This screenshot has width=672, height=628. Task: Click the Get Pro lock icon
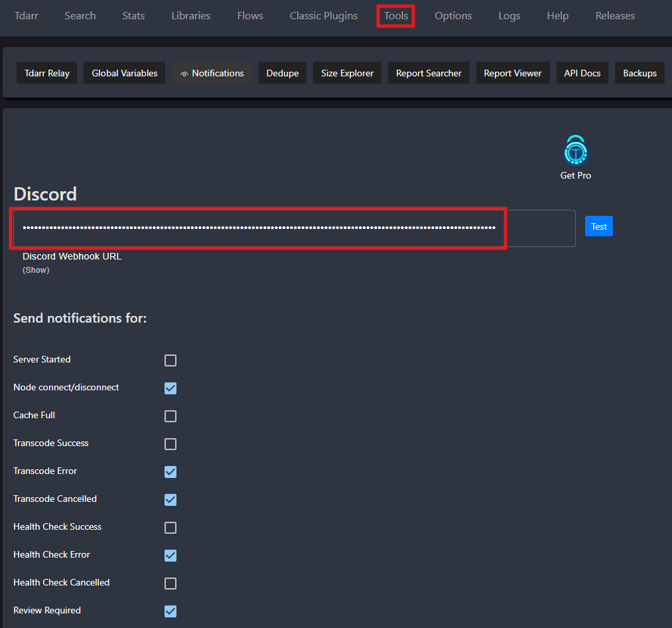coord(575,150)
